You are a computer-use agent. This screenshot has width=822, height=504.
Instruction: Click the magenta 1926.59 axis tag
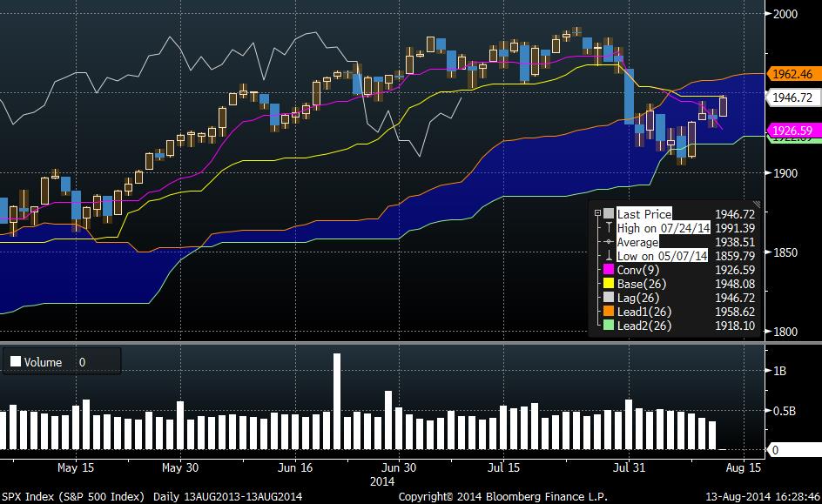coord(792,131)
